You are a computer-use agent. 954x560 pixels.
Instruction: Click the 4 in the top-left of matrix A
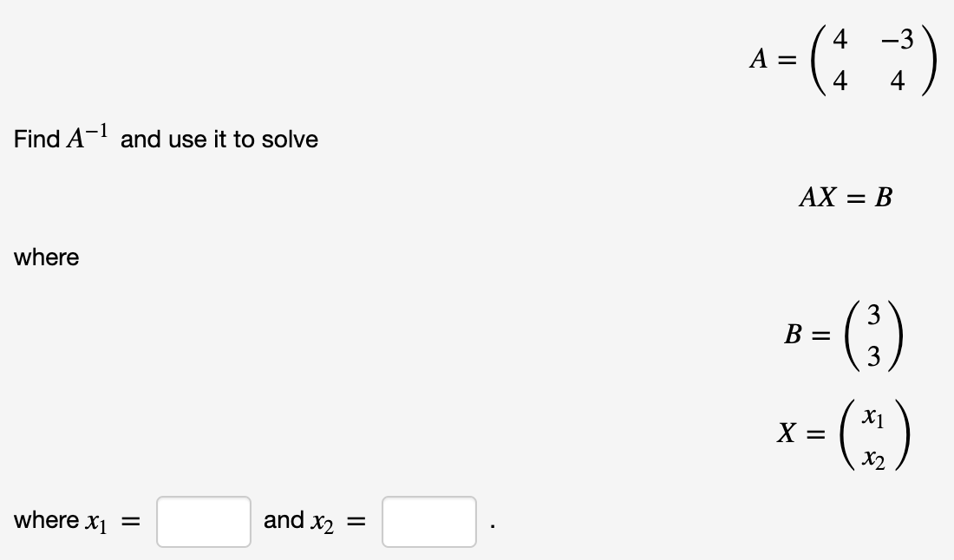pyautogui.click(x=838, y=39)
